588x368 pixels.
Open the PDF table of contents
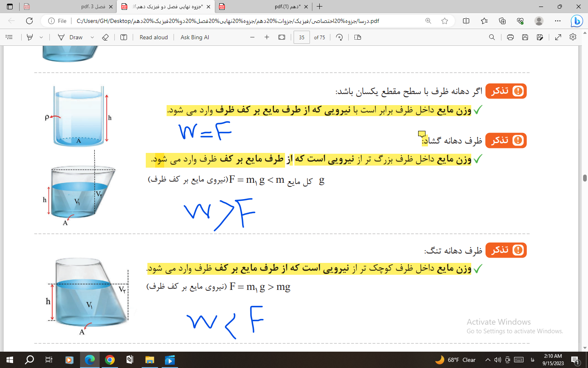tap(9, 37)
